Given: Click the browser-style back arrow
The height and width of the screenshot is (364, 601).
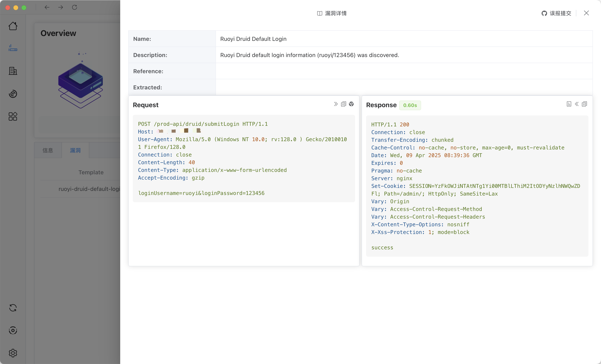Looking at the screenshot, I should [x=47, y=7].
